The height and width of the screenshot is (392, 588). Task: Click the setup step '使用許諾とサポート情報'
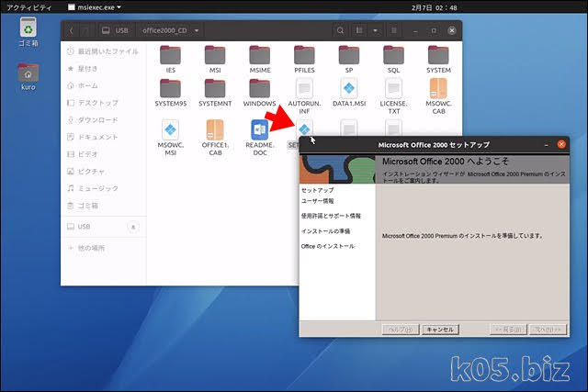coord(331,216)
